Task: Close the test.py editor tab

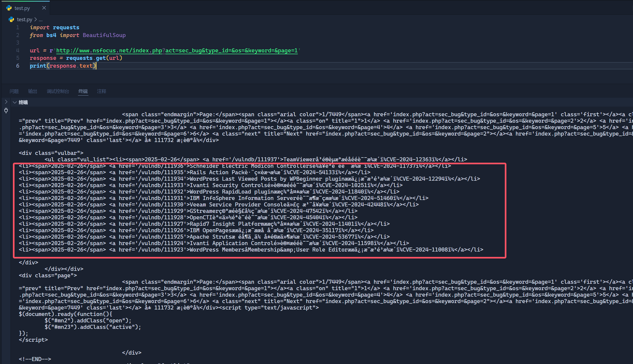Action: (x=44, y=8)
